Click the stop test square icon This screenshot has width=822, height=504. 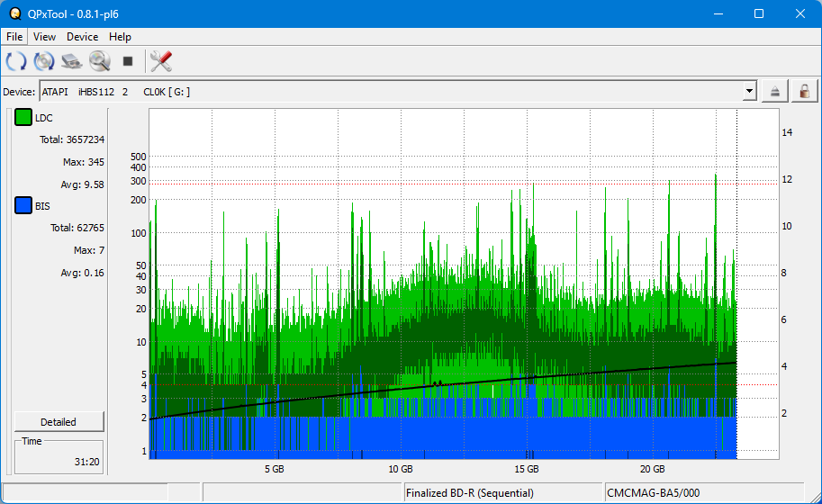pos(127,61)
